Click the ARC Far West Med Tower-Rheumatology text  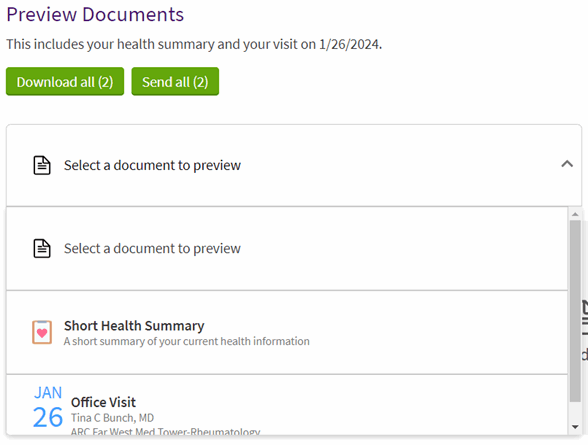pyautogui.click(x=165, y=432)
